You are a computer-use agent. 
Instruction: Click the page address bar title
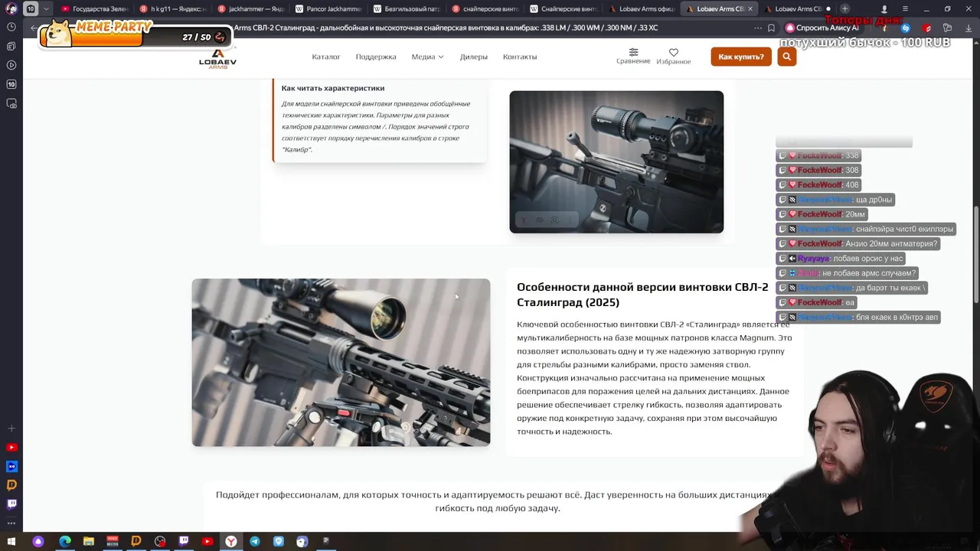click(x=446, y=28)
